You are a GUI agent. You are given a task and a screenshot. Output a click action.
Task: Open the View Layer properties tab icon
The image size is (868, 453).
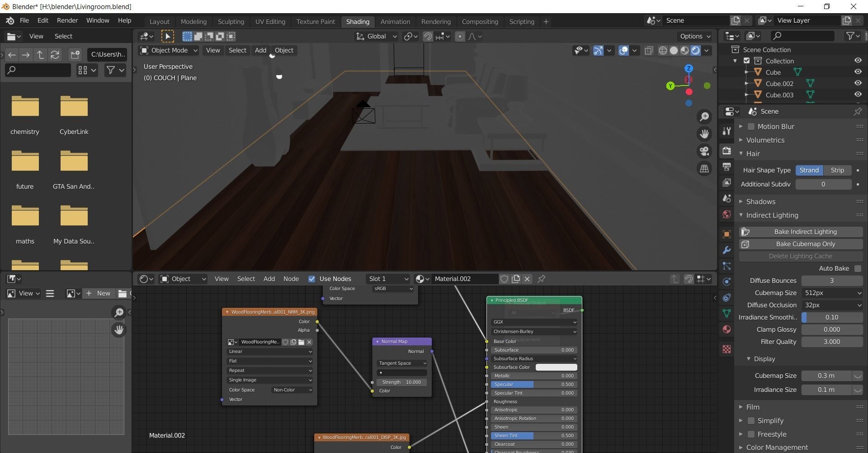click(x=726, y=182)
